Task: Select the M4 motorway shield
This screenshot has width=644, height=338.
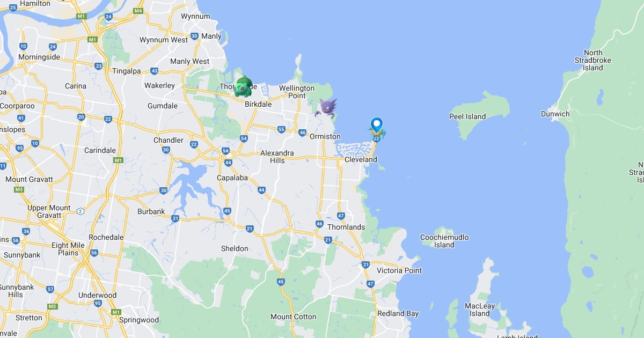Action: tap(138, 11)
